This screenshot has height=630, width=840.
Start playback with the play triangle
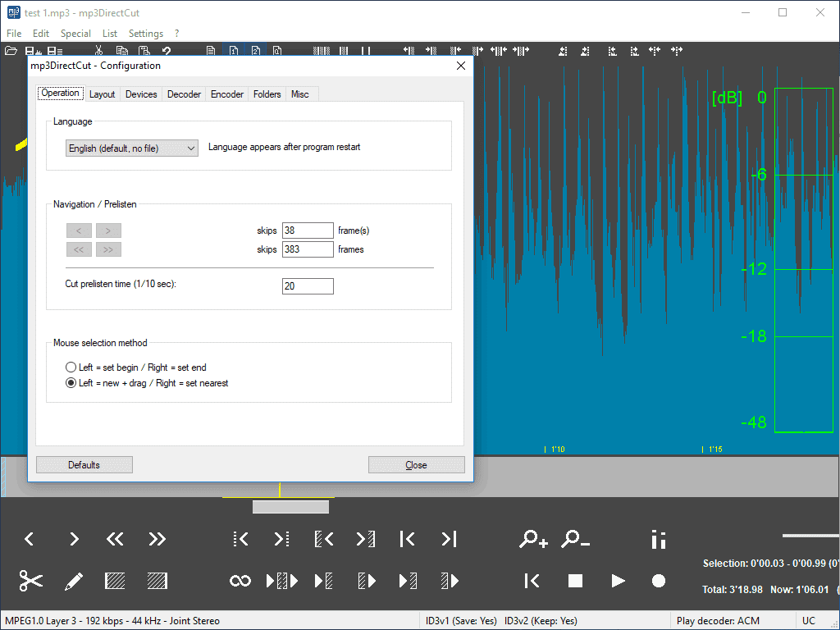[619, 581]
